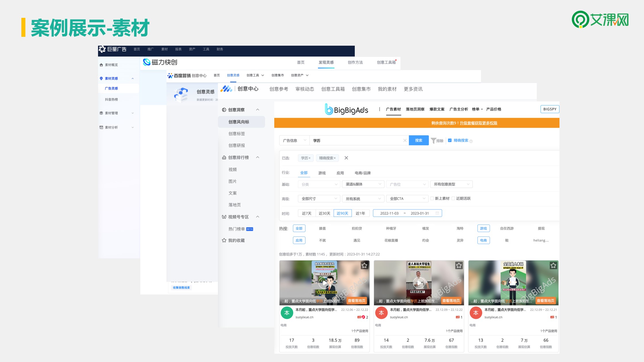Viewport: 644px width, 362px height.
Task: Click the 电商/品牌 industry filter
Action: click(x=363, y=173)
